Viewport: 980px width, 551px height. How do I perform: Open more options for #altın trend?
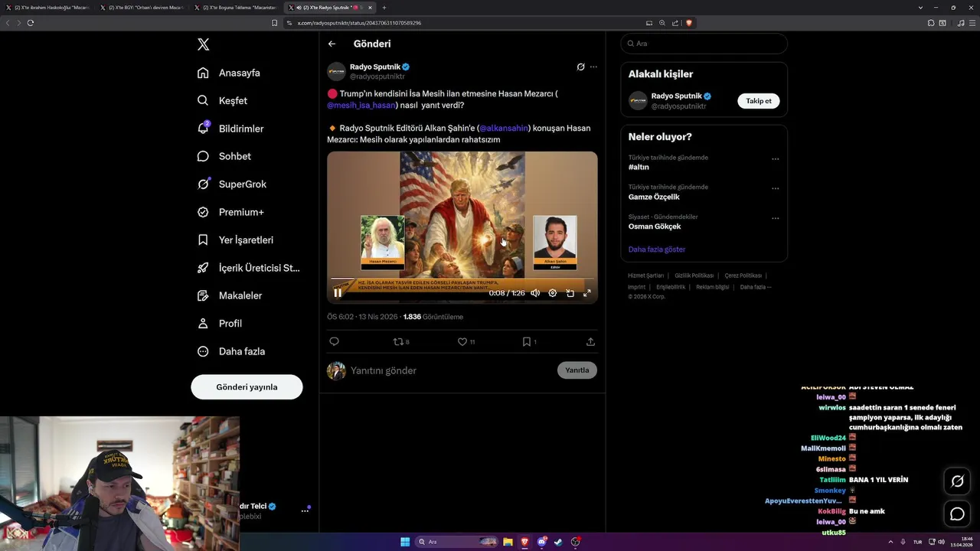click(775, 159)
